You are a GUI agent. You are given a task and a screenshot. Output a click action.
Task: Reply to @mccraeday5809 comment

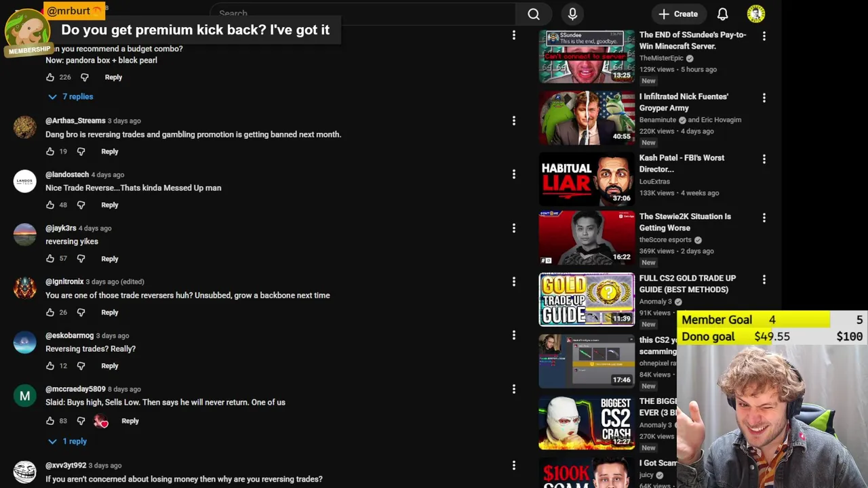[x=130, y=421]
